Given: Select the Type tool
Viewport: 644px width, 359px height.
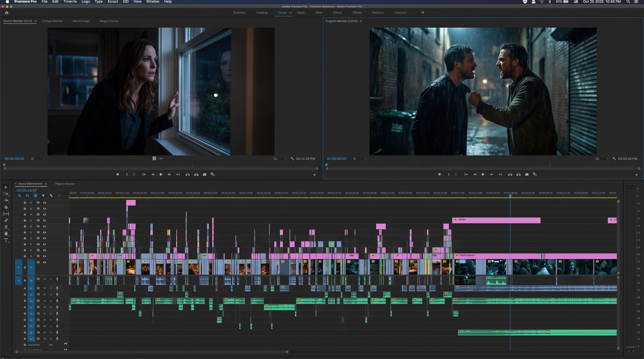Looking at the screenshot, I should pyautogui.click(x=6, y=240).
